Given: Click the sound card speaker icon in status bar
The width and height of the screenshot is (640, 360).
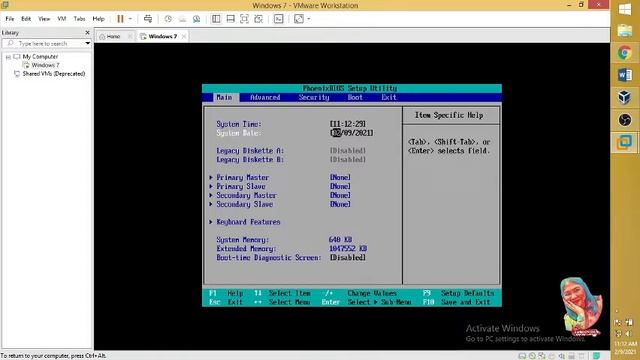Looking at the screenshot, I should tap(562, 356).
